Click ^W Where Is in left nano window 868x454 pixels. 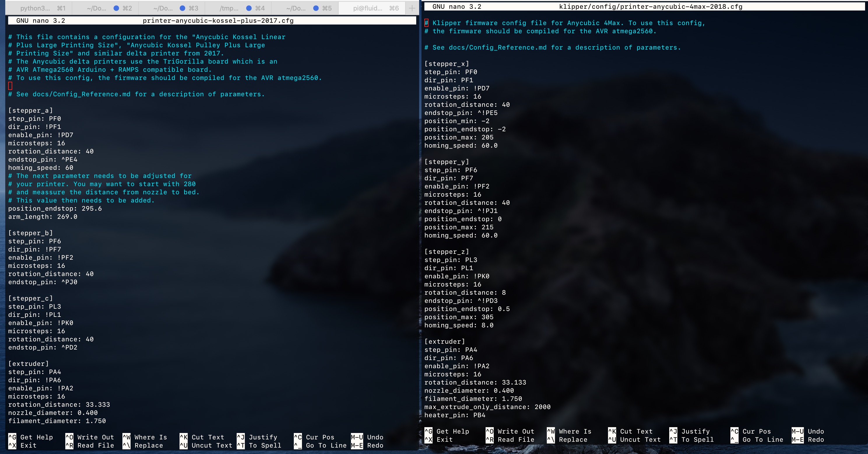(145, 437)
